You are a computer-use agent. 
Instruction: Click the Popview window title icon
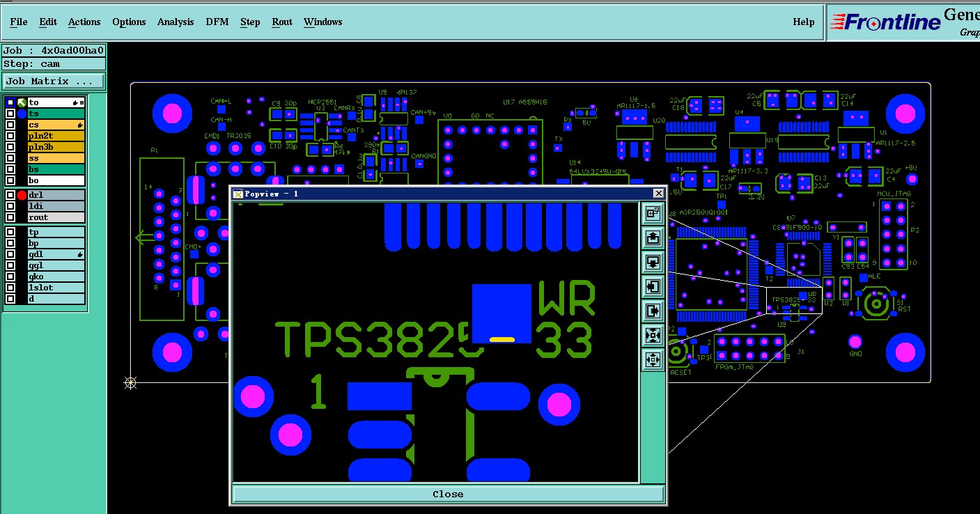pyautogui.click(x=238, y=194)
